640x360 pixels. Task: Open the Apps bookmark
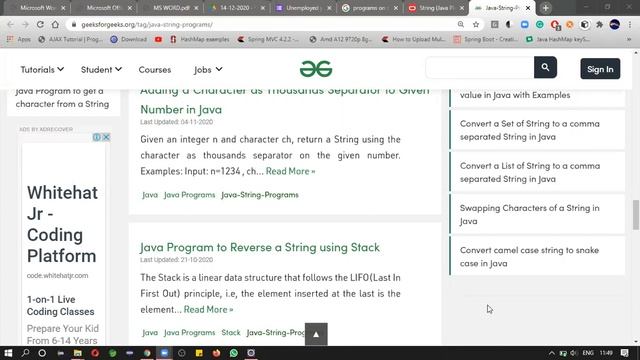coord(19,39)
